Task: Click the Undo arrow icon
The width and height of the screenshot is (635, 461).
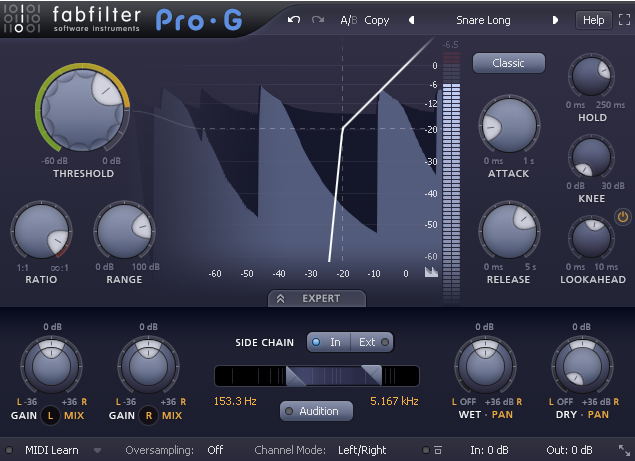Action: click(294, 20)
